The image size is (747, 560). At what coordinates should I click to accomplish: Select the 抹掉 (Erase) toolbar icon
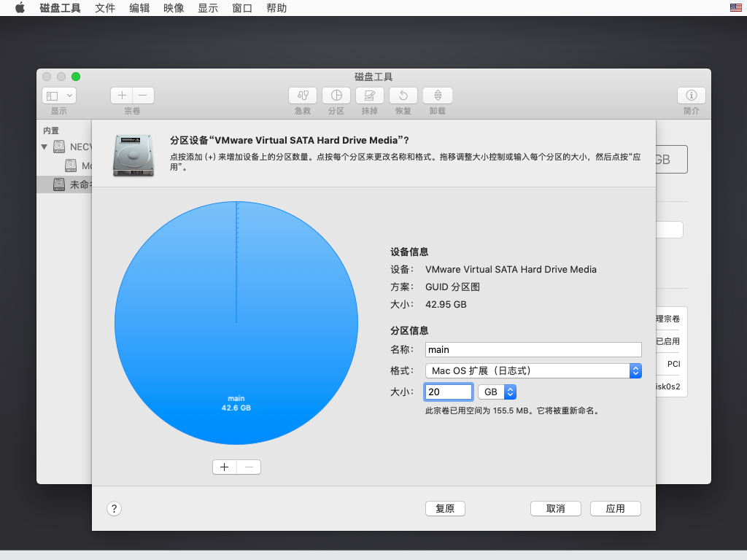(x=370, y=96)
